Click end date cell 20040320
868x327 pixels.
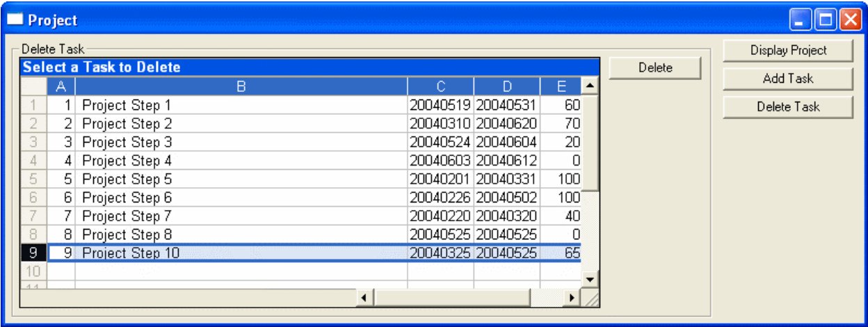coord(506,216)
